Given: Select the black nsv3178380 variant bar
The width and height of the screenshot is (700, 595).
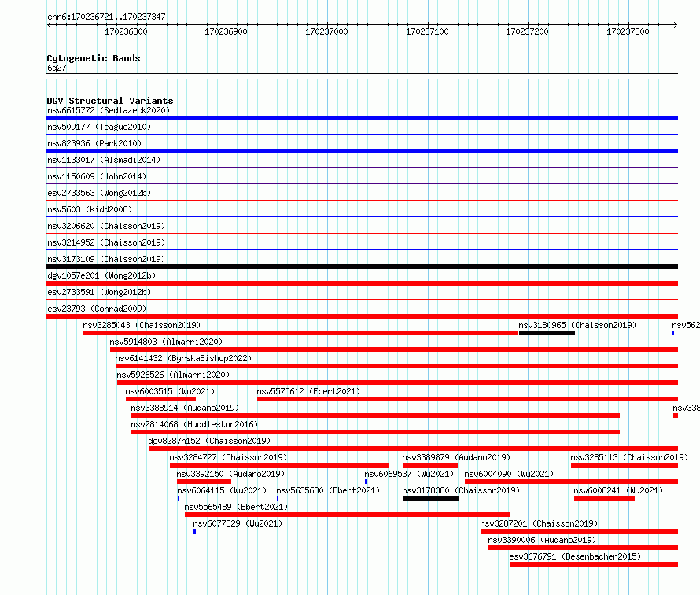Looking at the screenshot, I should pyautogui.click(x=430, y=498).
